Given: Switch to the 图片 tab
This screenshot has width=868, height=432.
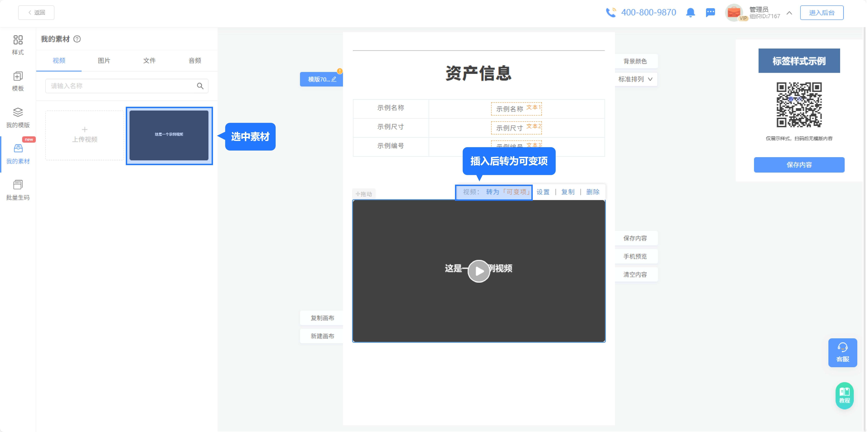Looking at the screenshot, I should click(104, 61).
